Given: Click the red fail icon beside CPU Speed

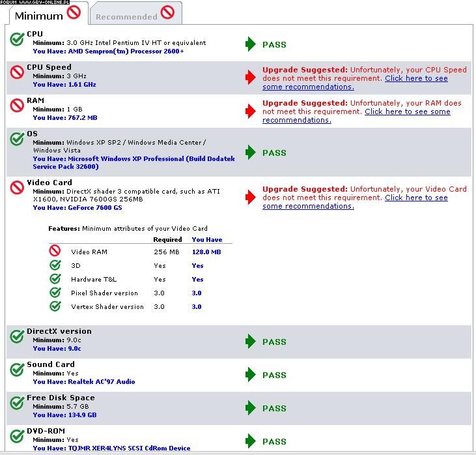Looking at the screenshot, I should tap(18, 72).
